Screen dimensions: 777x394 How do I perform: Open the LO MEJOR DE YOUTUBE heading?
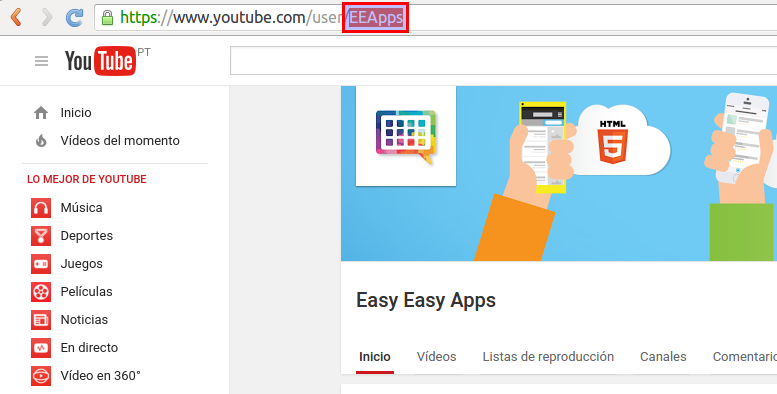pyautogui.click(x=87, y=179)
